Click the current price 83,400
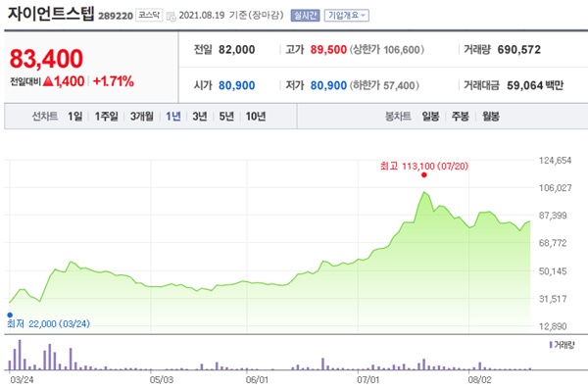The width and height of the screenshot is (588, 388). (46, 59)
